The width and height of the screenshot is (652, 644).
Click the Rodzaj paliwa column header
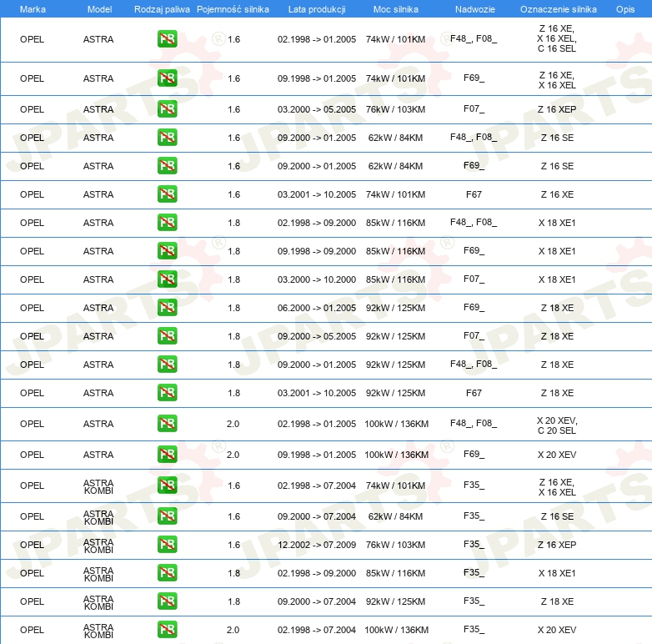162,8
